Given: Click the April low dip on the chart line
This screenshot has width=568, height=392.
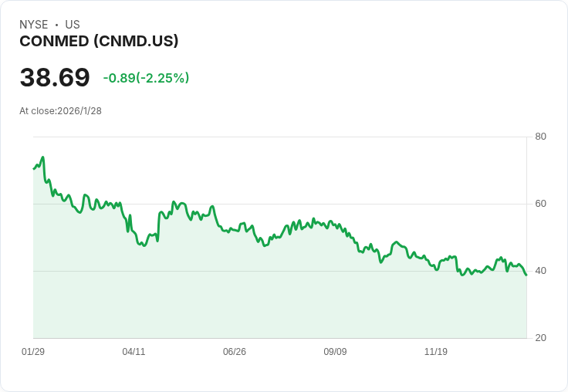Looking at the screenshot, I should click(144, 245).
